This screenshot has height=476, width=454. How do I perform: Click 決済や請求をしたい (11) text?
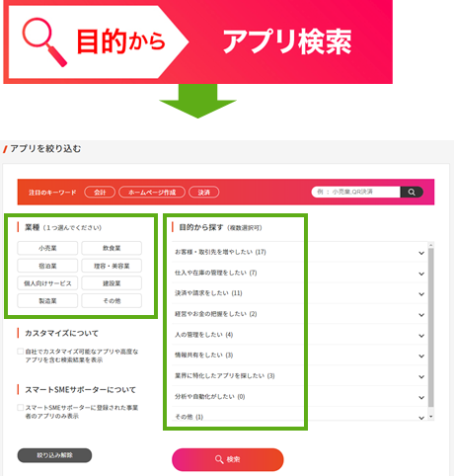[x=208, y=293]
